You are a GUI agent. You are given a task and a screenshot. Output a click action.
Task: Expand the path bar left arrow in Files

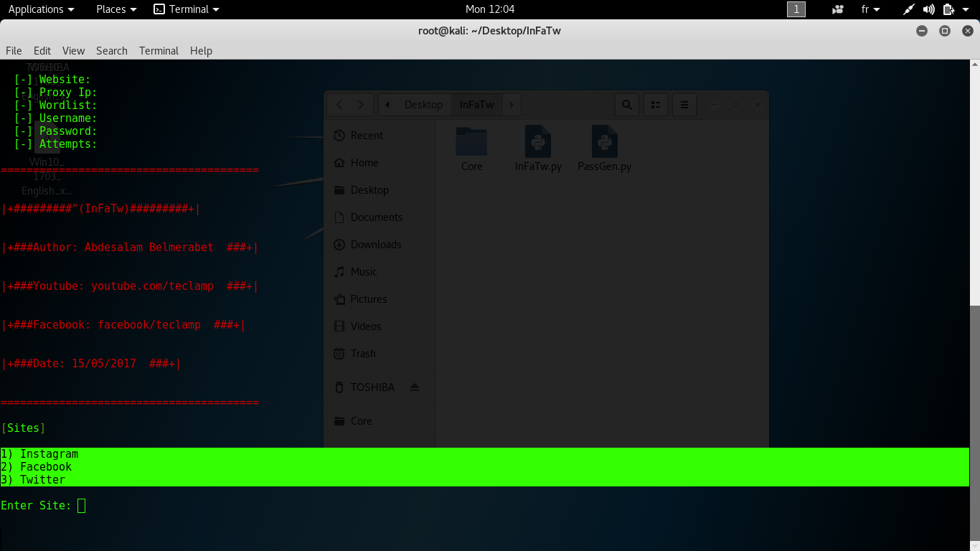(x=387, y=105)
